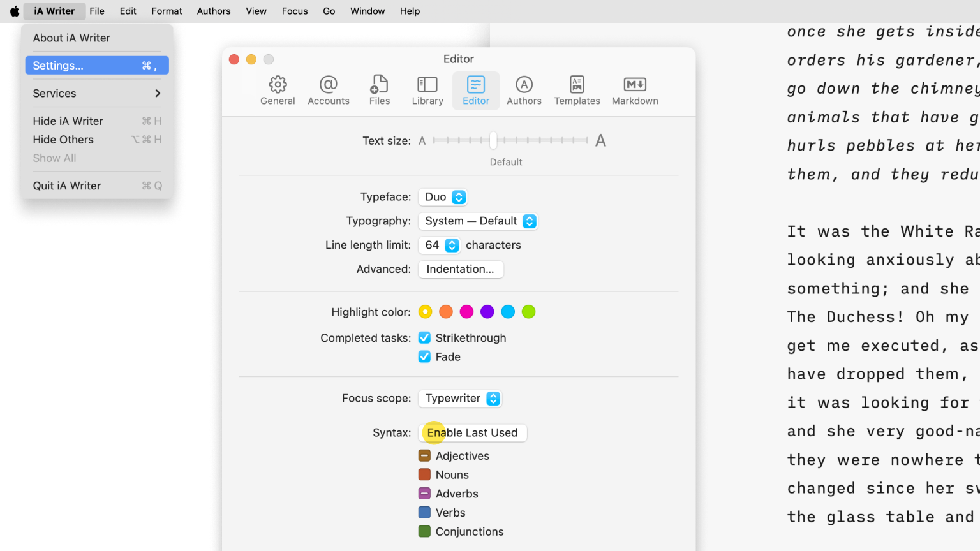The width and height of the screenshot is (980, 551).
Task: Open the General settings pane
Action: pyautogui.click(x=278, y=91)
